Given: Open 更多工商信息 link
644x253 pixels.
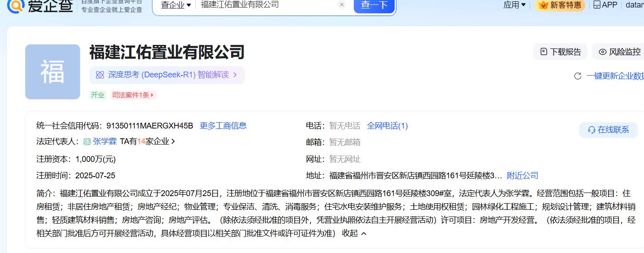Looking at the screenshot, I should (x=223, y=126).
